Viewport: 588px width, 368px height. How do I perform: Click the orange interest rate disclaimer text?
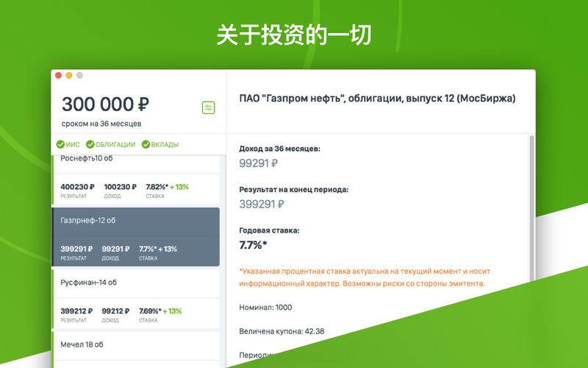pos(365,277)
